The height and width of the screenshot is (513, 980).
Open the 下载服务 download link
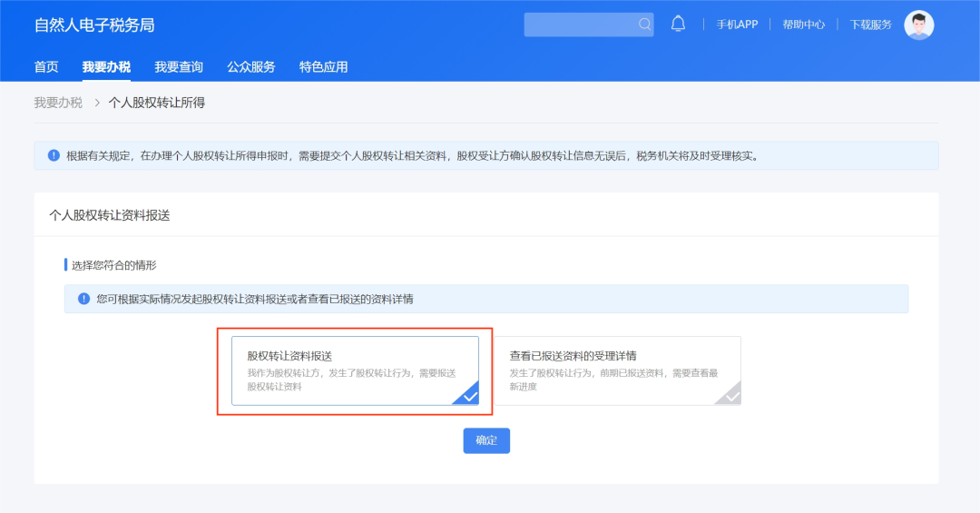[871, 25]
